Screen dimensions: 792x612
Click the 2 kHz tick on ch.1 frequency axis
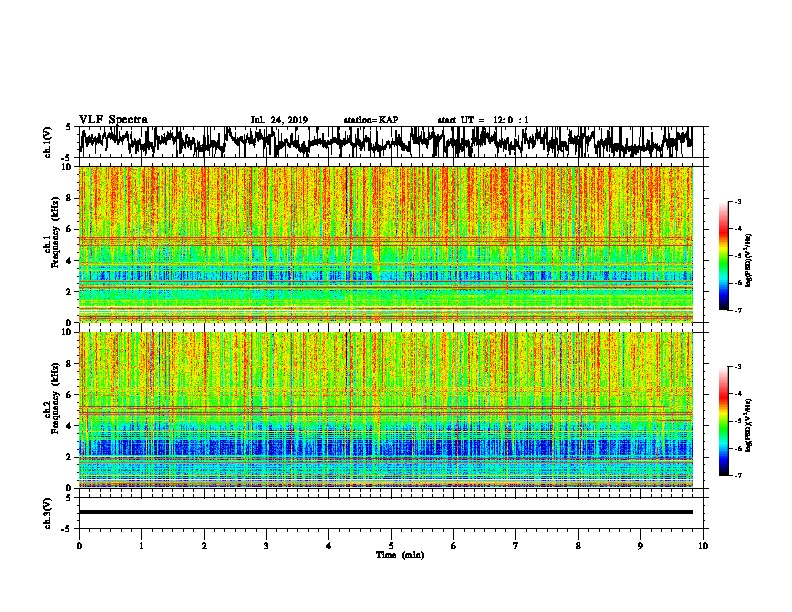pyautogui.click(x=69, y=291)
